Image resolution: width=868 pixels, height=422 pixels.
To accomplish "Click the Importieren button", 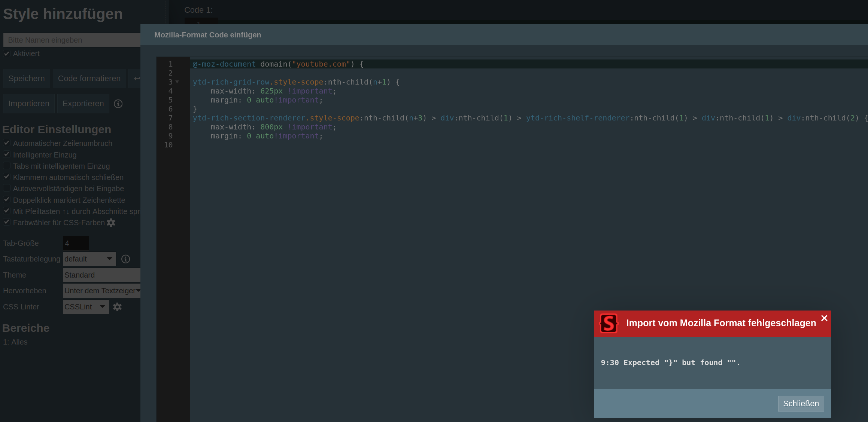I will point(29,104).
